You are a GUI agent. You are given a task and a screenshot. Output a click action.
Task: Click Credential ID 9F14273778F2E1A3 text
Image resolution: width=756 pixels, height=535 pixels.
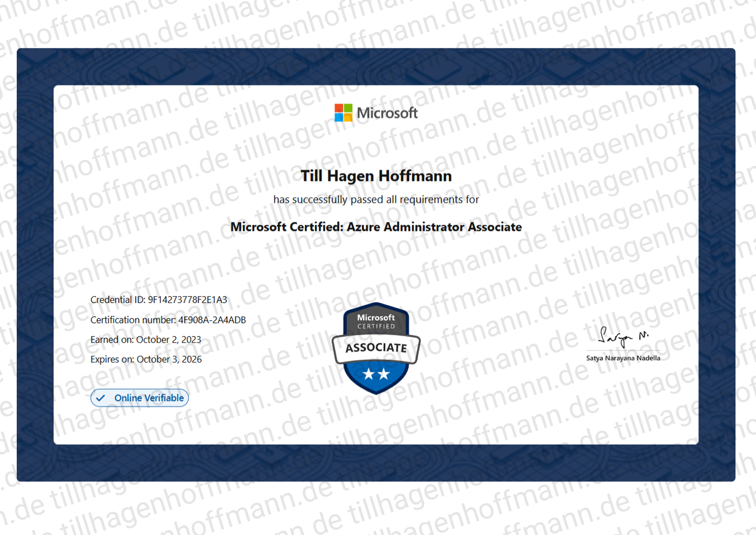(x=159, y=300)
